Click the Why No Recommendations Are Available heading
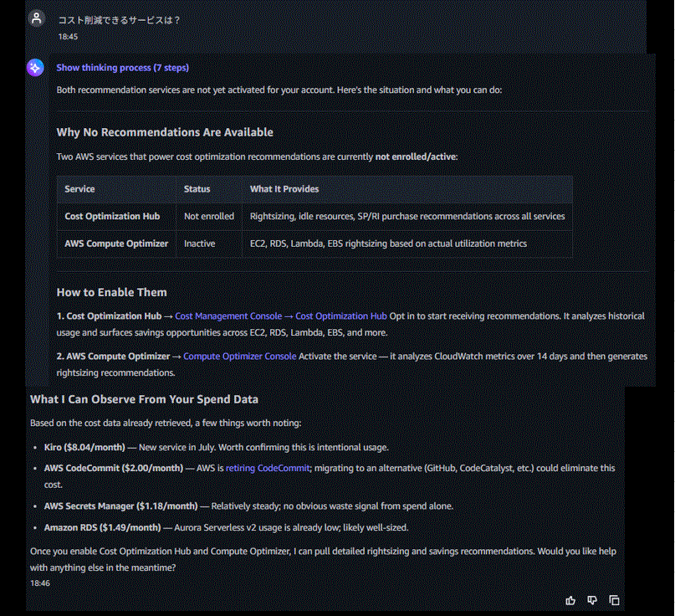Screen dimensions: 675x616 [165, 132]
